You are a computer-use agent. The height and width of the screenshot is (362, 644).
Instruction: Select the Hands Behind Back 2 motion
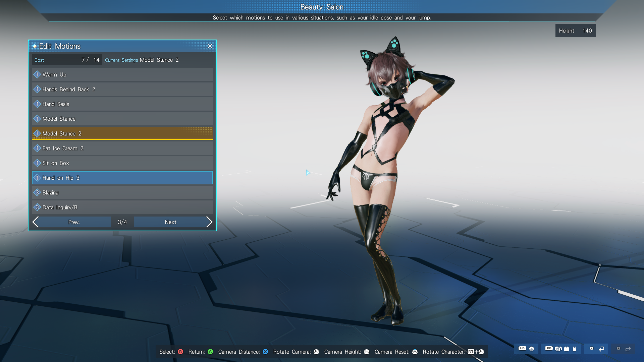122,89
